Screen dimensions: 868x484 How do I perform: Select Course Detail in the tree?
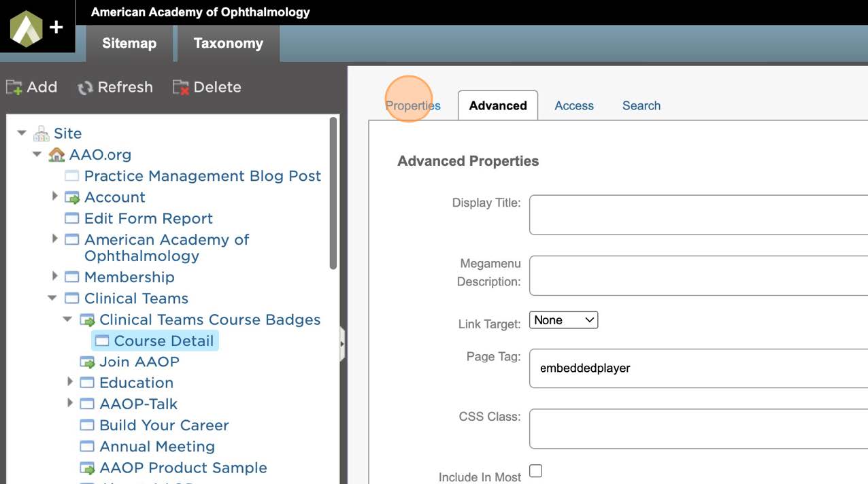[164, 341]
